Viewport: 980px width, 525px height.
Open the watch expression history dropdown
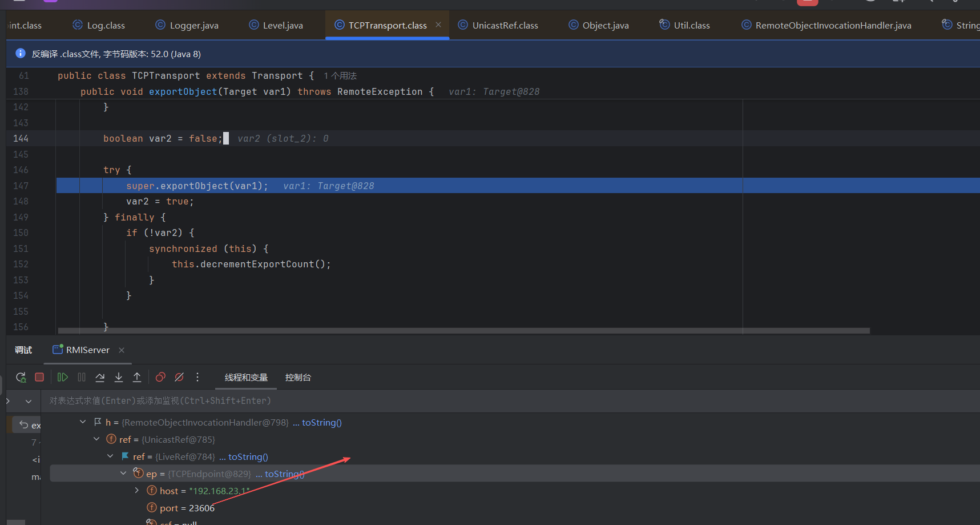[29, 401]
